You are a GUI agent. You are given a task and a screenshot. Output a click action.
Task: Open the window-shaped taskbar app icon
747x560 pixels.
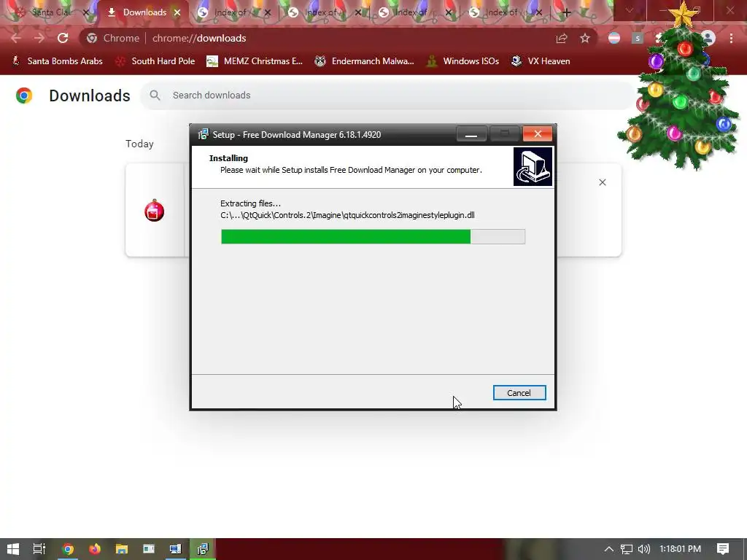point(149,549)
